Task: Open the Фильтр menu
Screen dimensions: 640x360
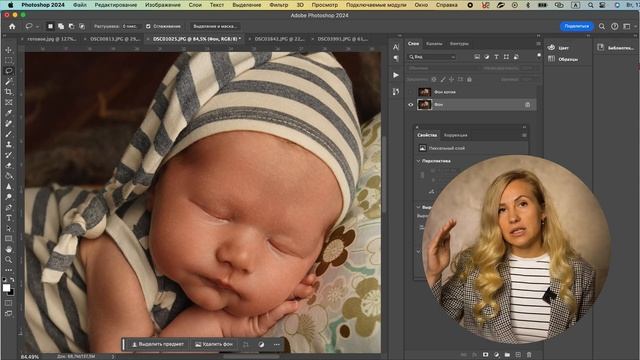Action: coord(278,5)
